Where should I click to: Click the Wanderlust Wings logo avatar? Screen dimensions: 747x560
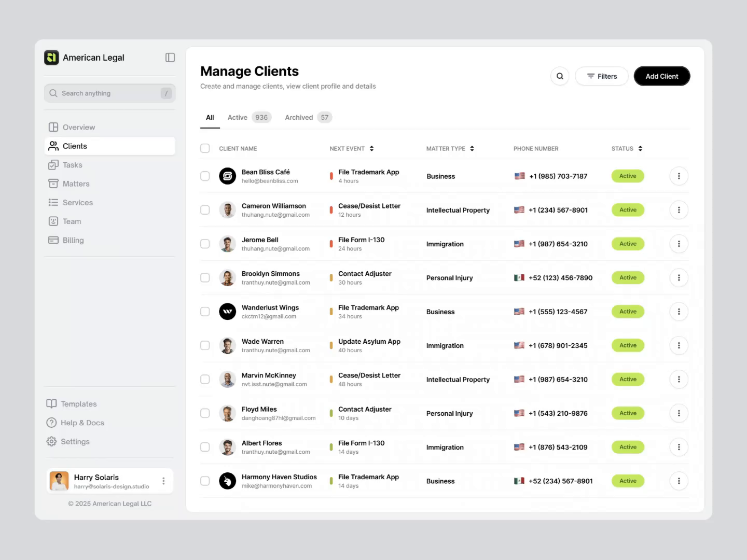(x=227, y=312)
